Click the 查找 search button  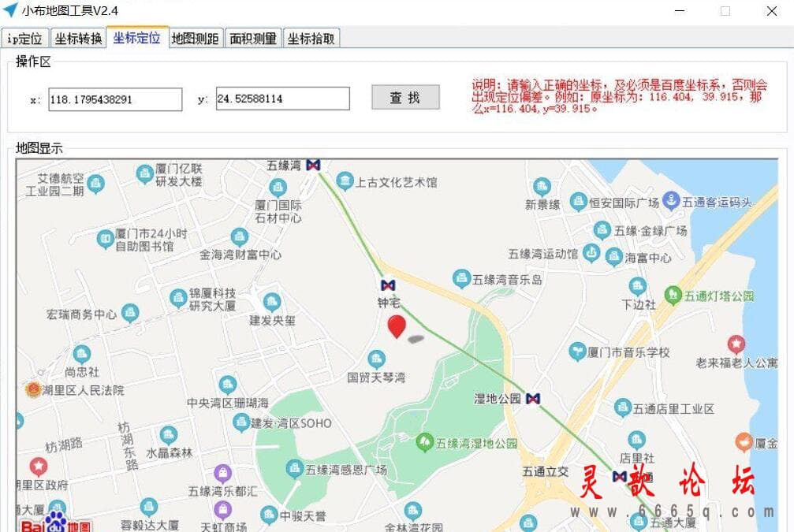(405, 97)
